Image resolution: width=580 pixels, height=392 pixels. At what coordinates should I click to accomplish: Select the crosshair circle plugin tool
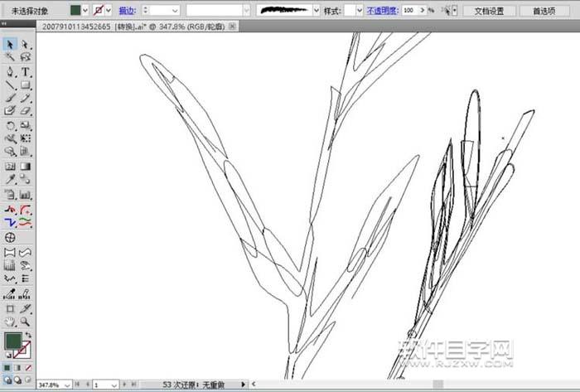10,237
